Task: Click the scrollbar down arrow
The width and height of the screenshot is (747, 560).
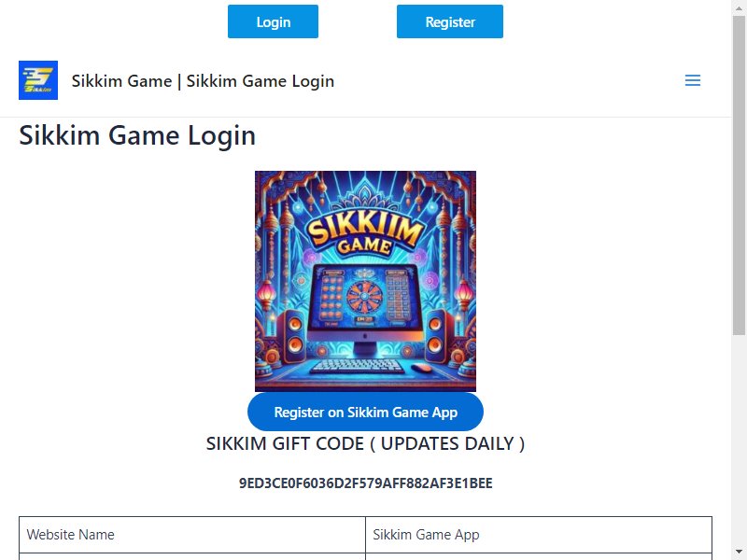Action: click(739, 553)
